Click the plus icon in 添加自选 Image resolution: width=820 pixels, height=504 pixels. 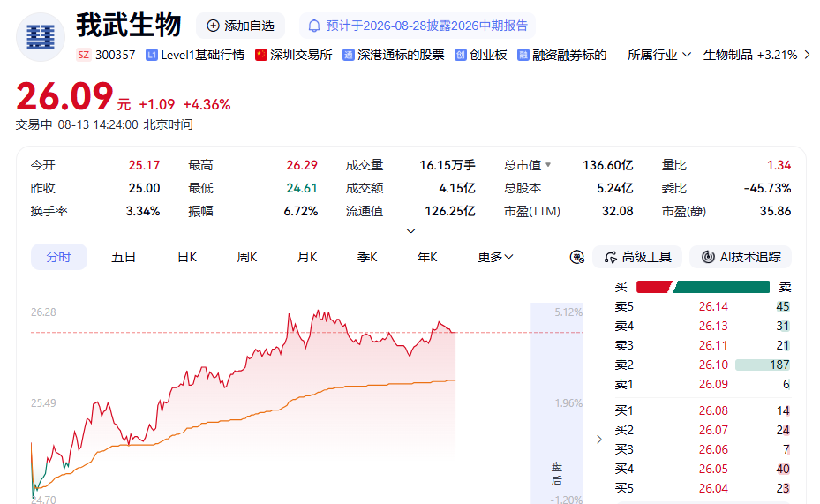click(213, 26)
